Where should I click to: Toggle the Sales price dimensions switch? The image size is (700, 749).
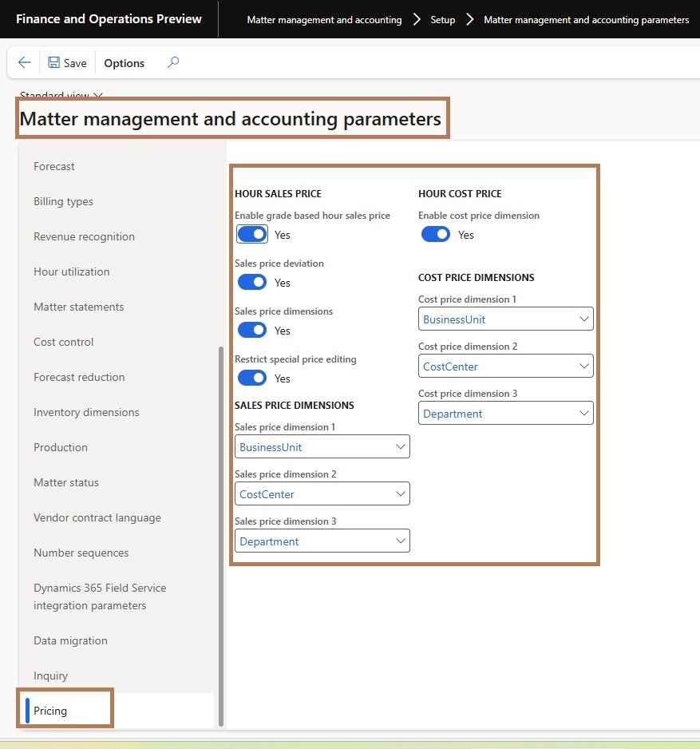(252, 330)
